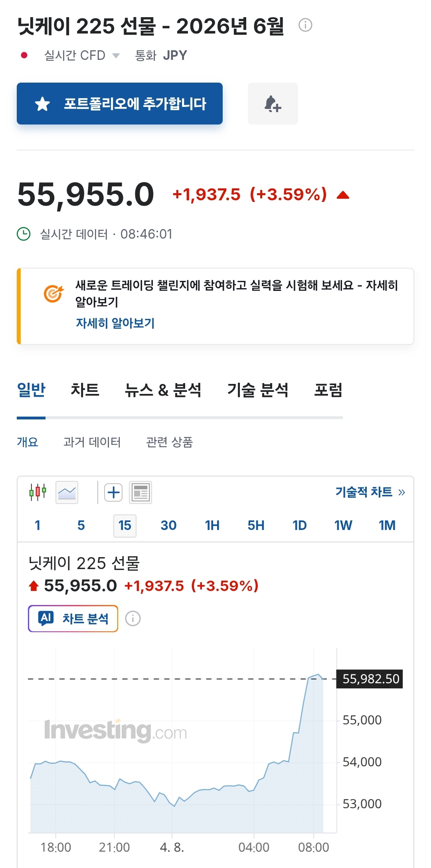Open the 뉴스 & 분석 tab

tap(163, 390)
